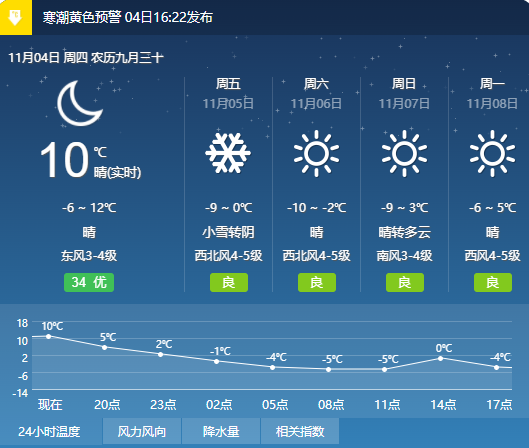The image size is (529, 448).
Task: Click the sun icon for 周日
Action: click(x=404, y=153)
